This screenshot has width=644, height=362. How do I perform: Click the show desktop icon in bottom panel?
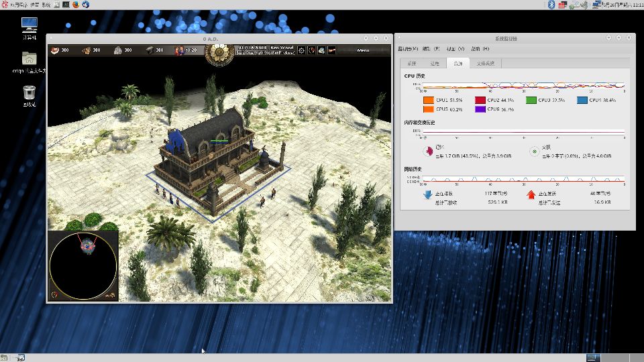coord(4,358)
